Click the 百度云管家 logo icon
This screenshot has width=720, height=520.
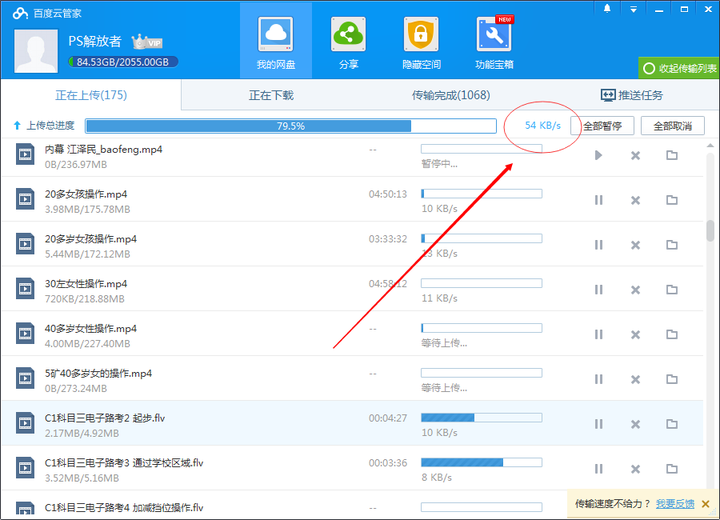coord(20,13)
